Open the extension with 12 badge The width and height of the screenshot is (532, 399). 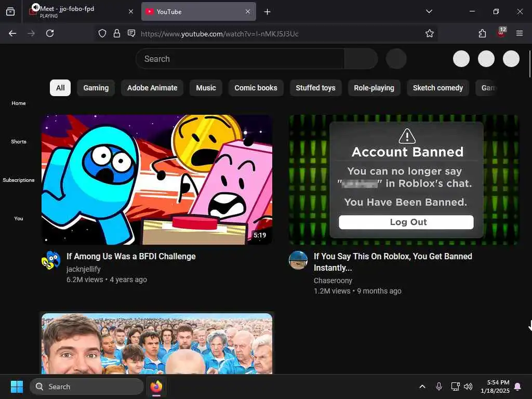click(x=501, y=33)
